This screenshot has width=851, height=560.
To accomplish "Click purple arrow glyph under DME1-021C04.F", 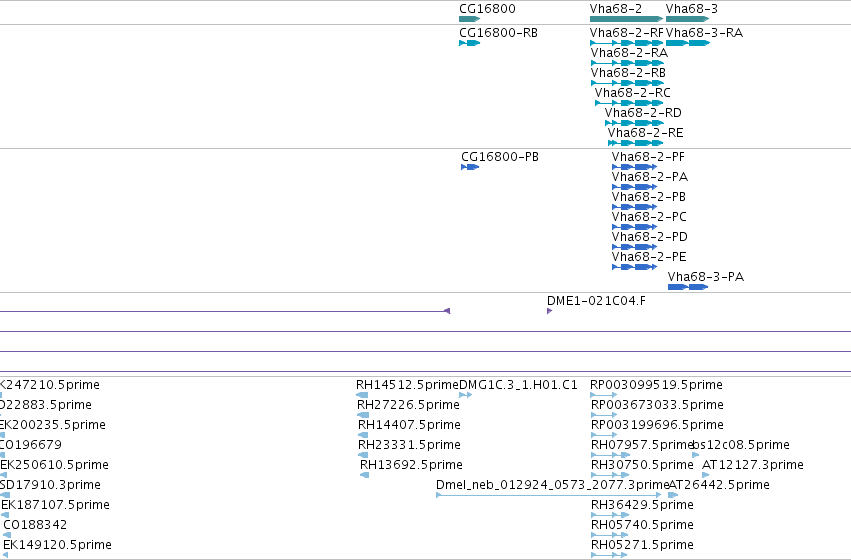I will click(x=549, y=311).
